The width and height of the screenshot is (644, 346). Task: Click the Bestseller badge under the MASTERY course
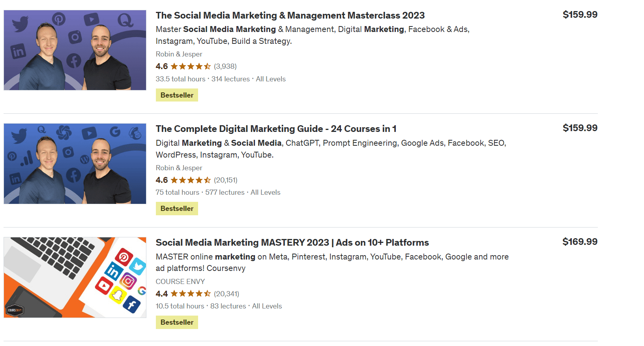pyautogui.click(x=177, y=322)
